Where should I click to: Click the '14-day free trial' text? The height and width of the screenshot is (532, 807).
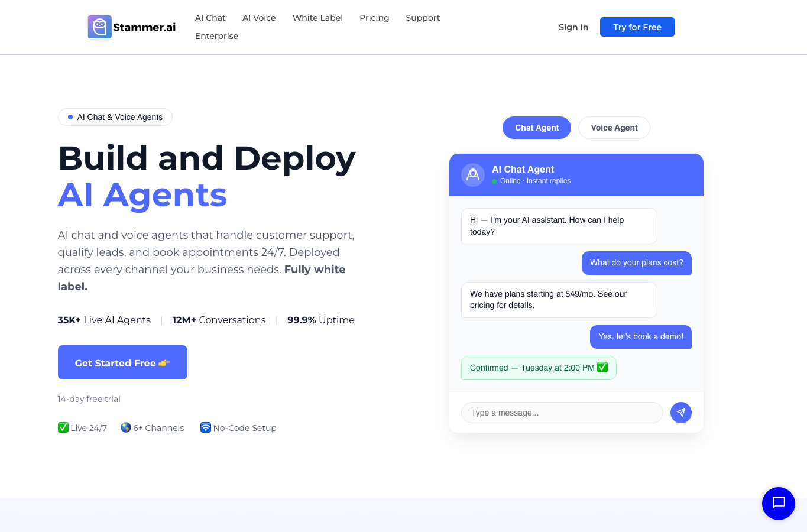[x=89, y=399]
